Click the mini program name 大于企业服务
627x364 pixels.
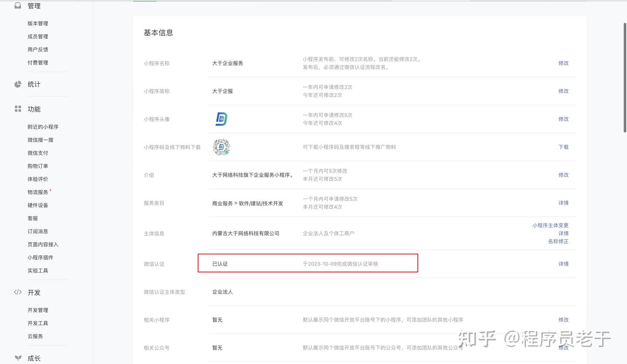(228, 63)
